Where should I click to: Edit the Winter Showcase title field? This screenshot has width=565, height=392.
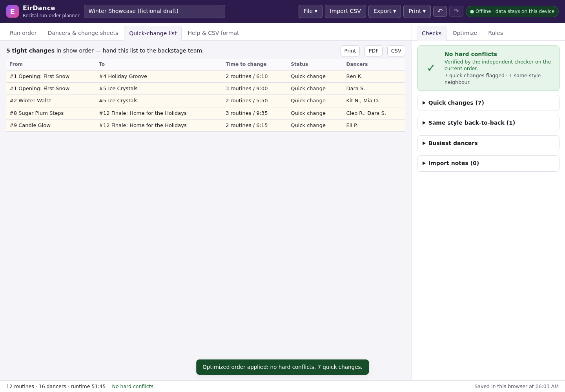pyautogui.click(x=155, y=11)
